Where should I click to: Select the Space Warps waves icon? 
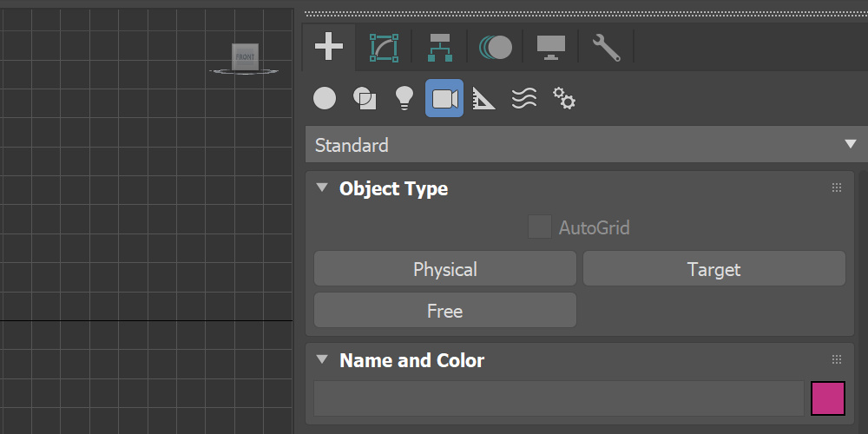pyautogui.click(x=523, y=99)
